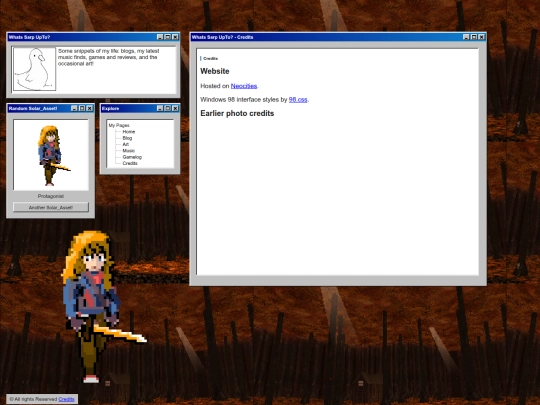Minimize the Credits window

(466, 37)
